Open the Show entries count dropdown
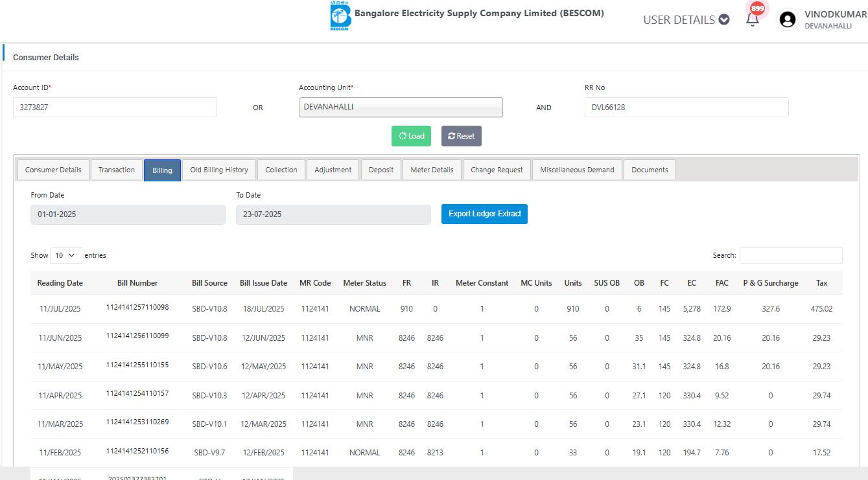868x480 pixels. [66, 255]
